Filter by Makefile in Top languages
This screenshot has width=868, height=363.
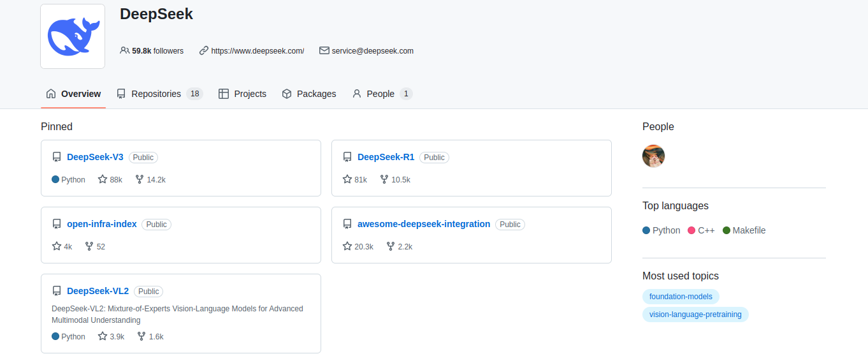[x=744, y=230]
